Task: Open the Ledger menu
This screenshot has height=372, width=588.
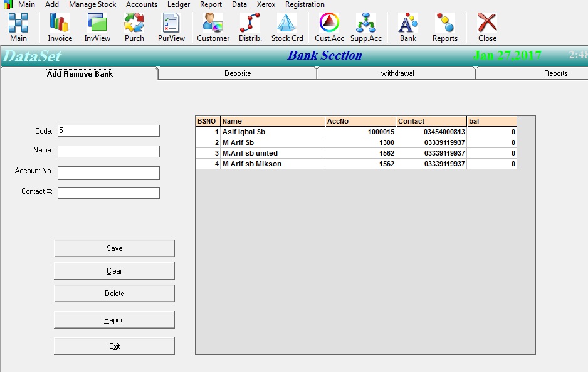Action: [x=179, y=4]
